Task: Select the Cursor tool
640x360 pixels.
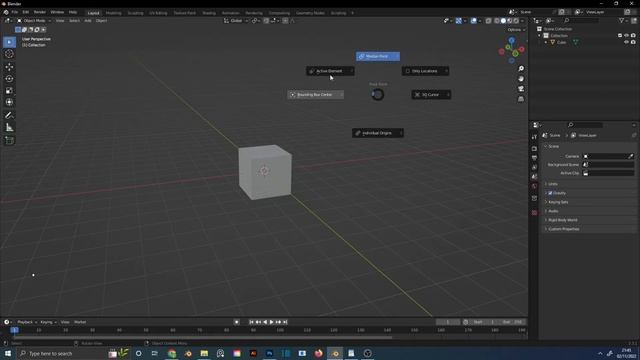Action: pos(9,54)
